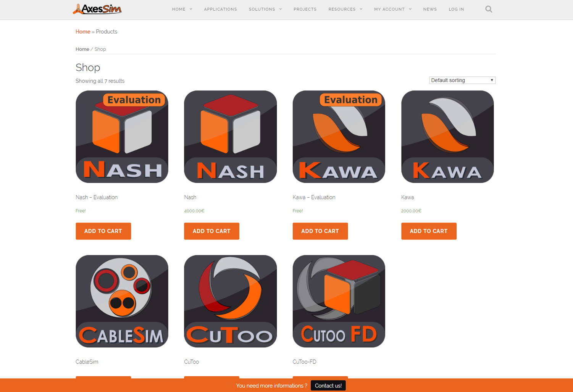Open the Kawa product title link
The height and width of the screenshot is (392, 573).
pyautogui.click(x=407, y=197)
